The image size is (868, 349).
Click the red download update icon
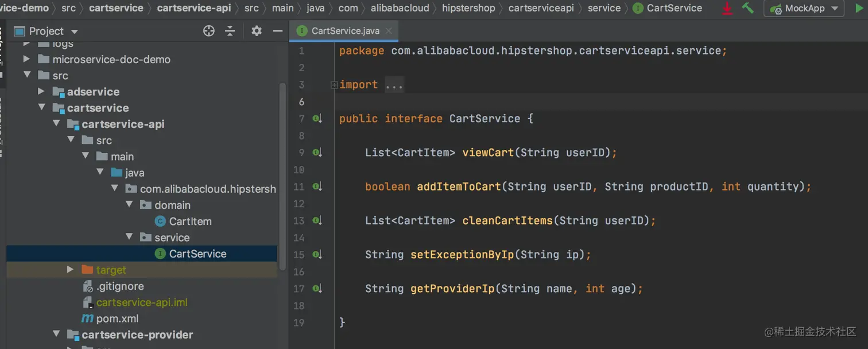point(728,8)
